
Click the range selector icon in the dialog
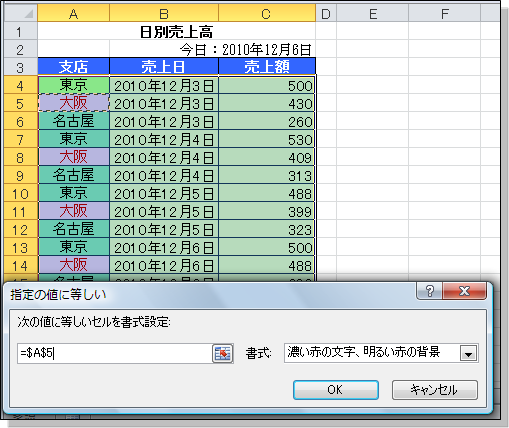click(x=222, y=353)
